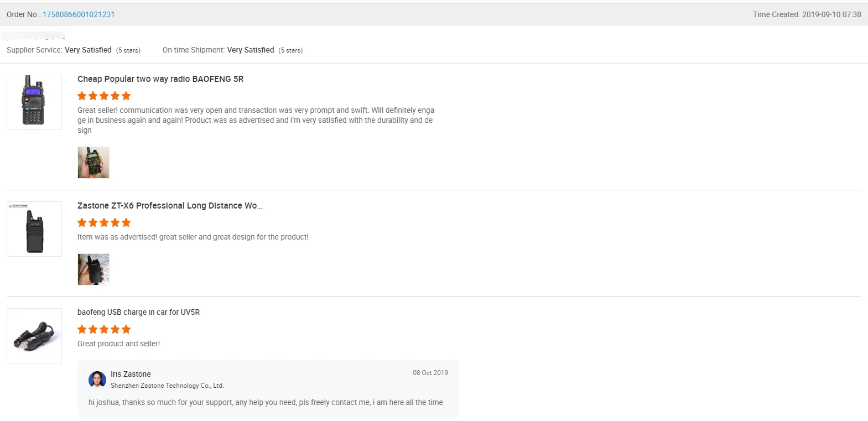The height and width of the screenshot is (421, 868).
Task: Open the baofeng USB charge product title
Action: pos(138,312)
